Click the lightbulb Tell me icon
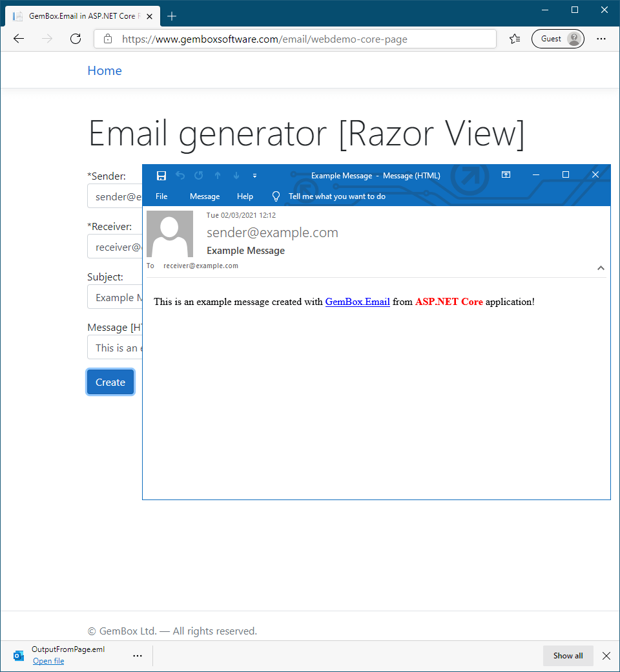Viewport: 620px width, 672px height. (x=276, y=196)
